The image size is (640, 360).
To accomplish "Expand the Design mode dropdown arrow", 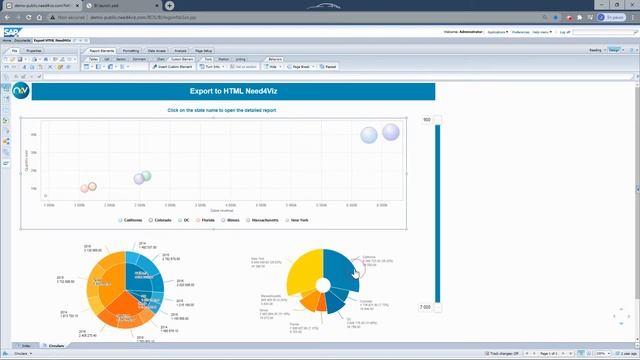I will point(623,50).
